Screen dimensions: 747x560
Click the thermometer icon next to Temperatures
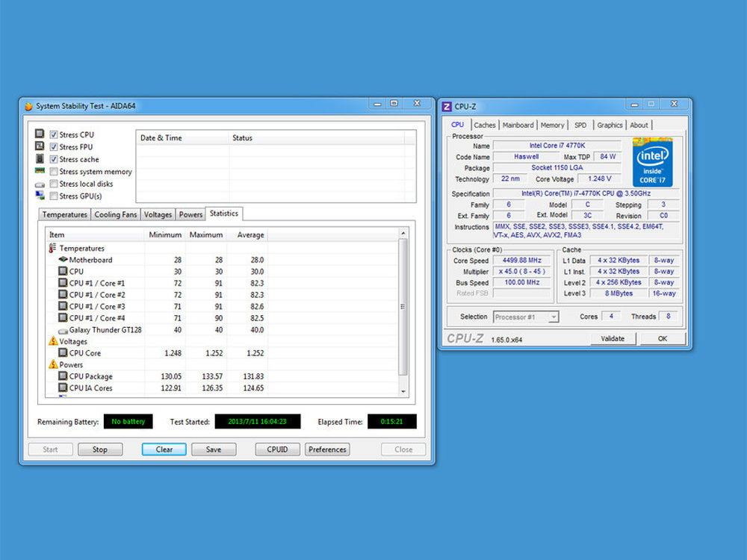pos(52,248)
